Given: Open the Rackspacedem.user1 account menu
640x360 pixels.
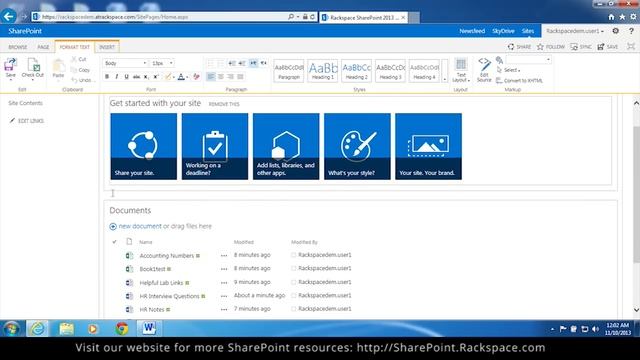Looking at the screenshot, I should 575,31.
